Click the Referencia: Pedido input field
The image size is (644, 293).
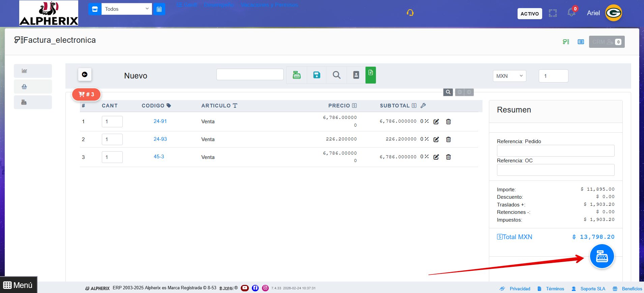pyautogui.click(x=555, y=151)
